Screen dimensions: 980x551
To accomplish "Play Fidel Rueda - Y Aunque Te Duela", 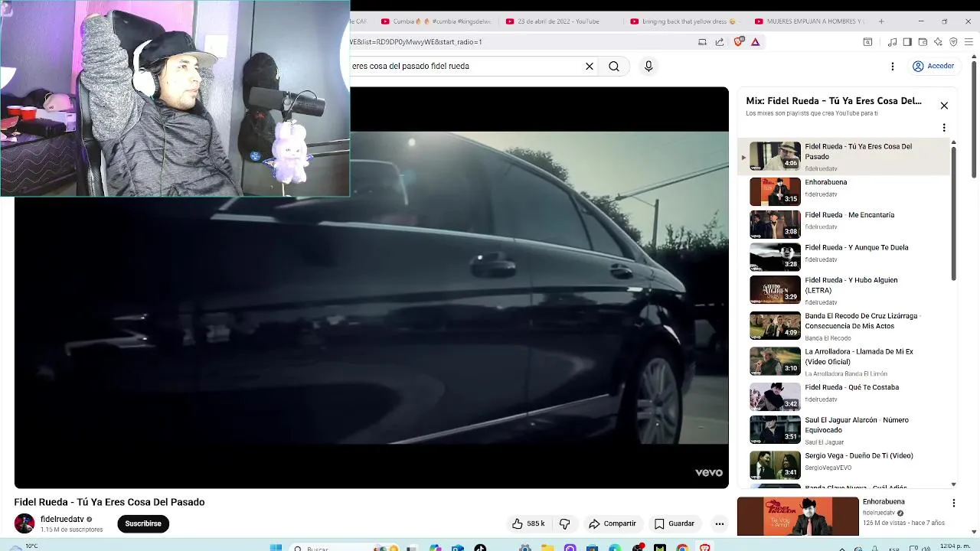I will [842, 257].
